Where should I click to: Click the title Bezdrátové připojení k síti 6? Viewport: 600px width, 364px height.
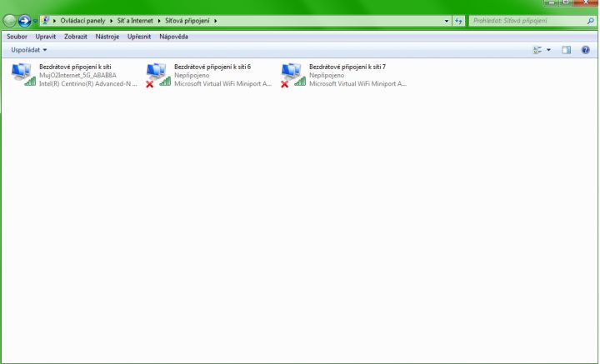click(212, 67)
